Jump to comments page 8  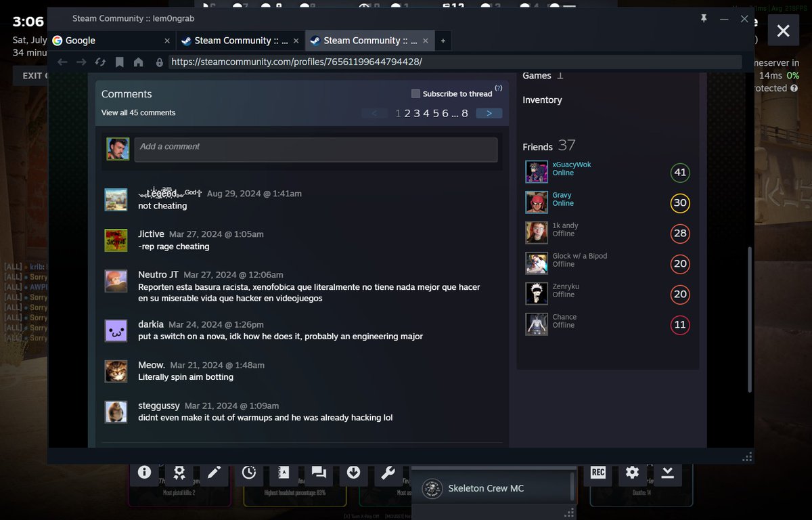[465, 113]
